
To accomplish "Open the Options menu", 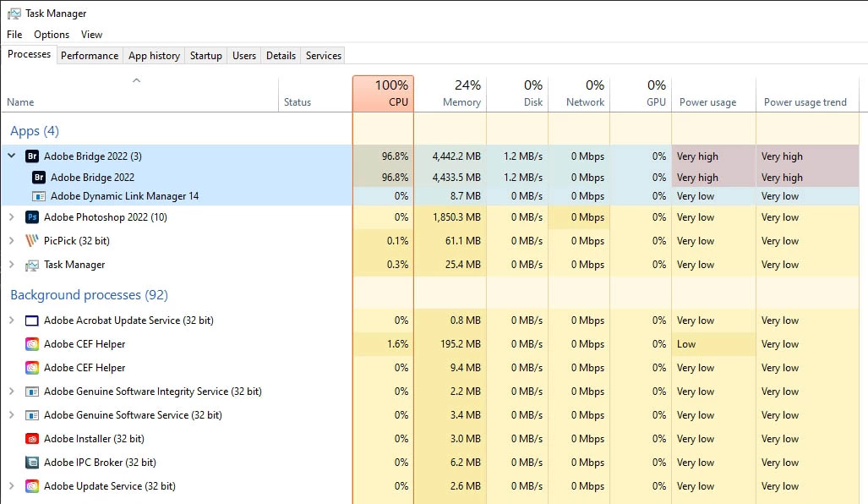I will (52, 35).
